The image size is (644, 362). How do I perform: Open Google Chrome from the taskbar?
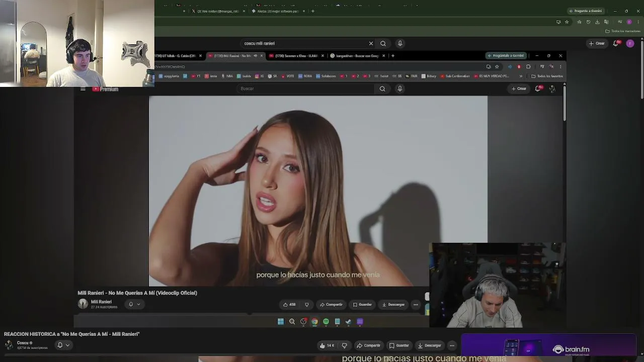pos(314,322)
